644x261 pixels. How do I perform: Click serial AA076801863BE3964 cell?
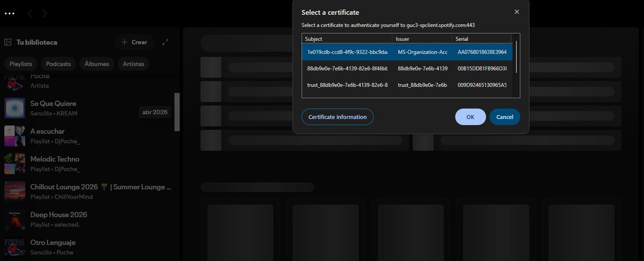pyautogui.click(x=482, y=52)
